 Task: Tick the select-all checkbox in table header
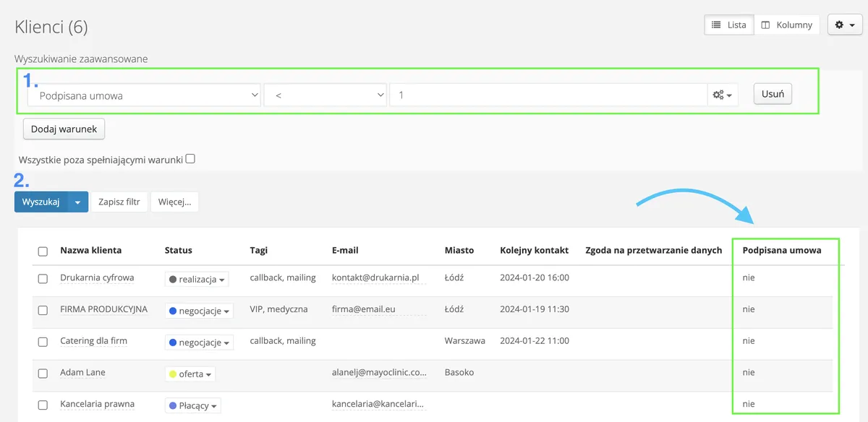coord(43,251)
